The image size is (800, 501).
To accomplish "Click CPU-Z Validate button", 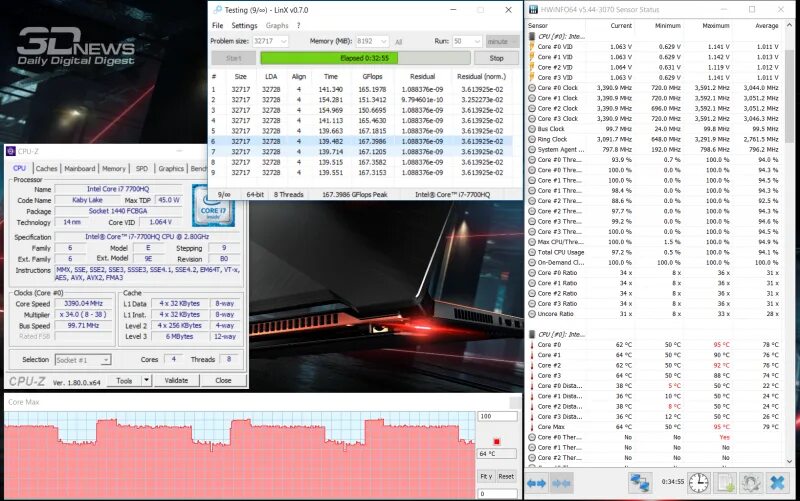I will pyautogui.click(x=176, y=380).
